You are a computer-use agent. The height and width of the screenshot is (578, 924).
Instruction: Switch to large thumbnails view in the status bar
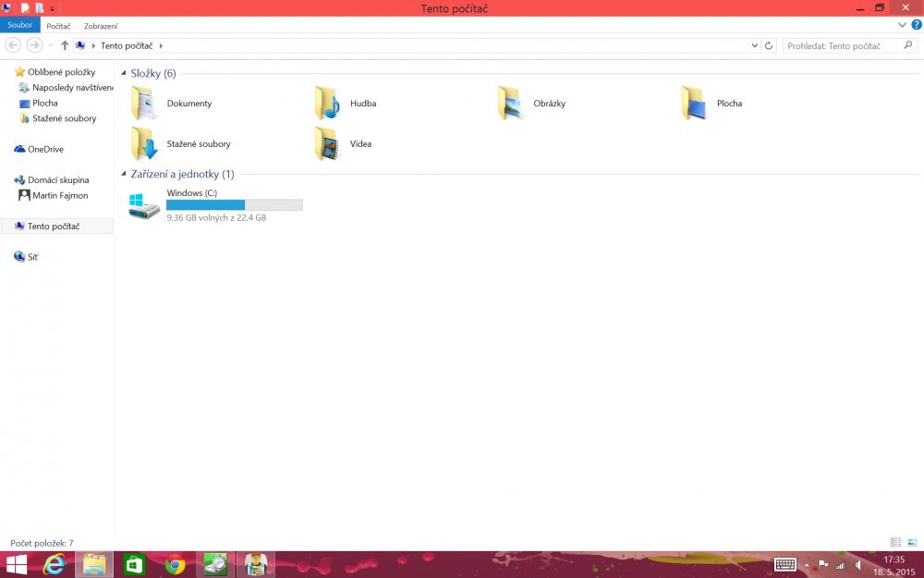pos(911,542)
